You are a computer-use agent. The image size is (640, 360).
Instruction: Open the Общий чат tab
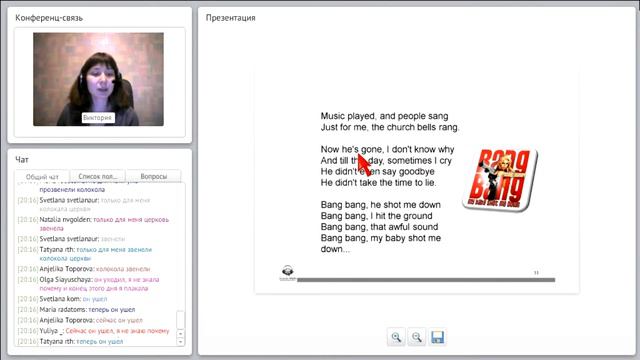[42, 177]
